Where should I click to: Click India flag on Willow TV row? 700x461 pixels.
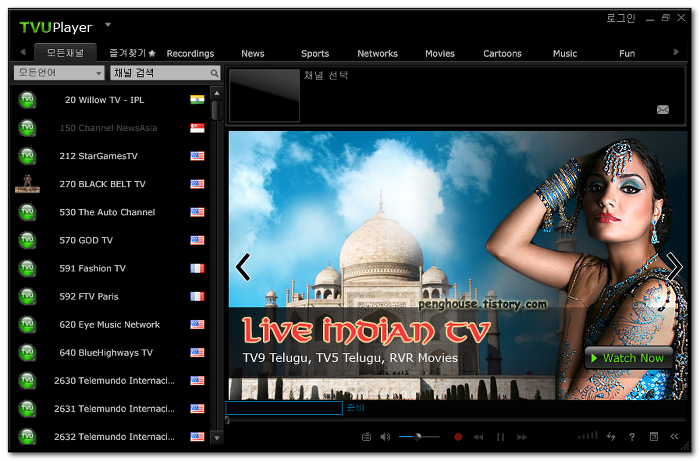click(x=197, y=100)
